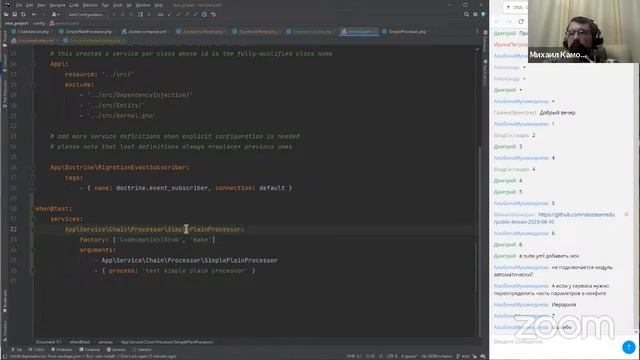Open the Bookmarks tool window sidebar
The width and height of the screenshot is (640, 360).
[x=4, y=301]
